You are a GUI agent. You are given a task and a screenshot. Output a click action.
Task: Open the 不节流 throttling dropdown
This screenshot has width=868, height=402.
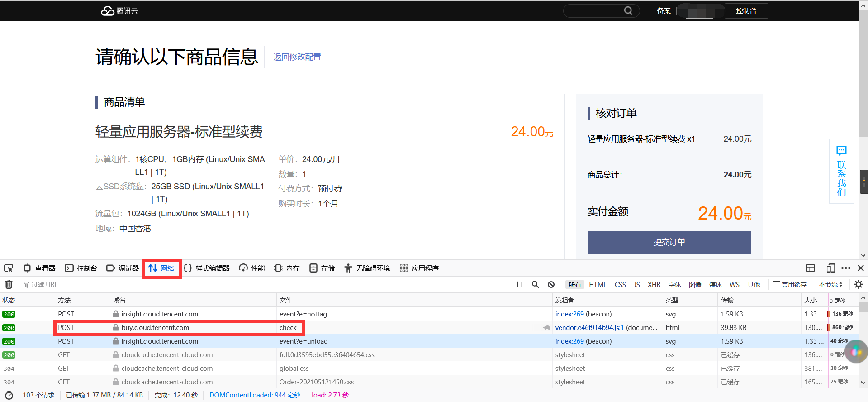(x=830, y=284)
